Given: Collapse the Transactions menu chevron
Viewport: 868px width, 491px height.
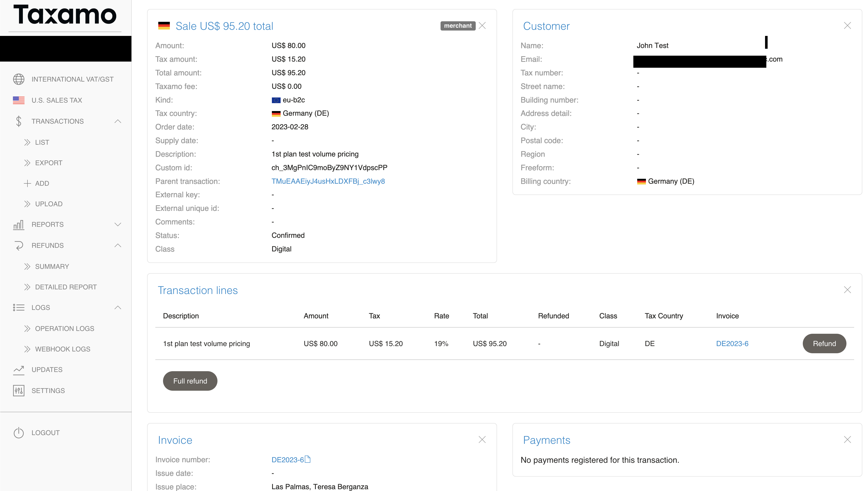Looking at the screenshot, I should [x=118, y=121].
